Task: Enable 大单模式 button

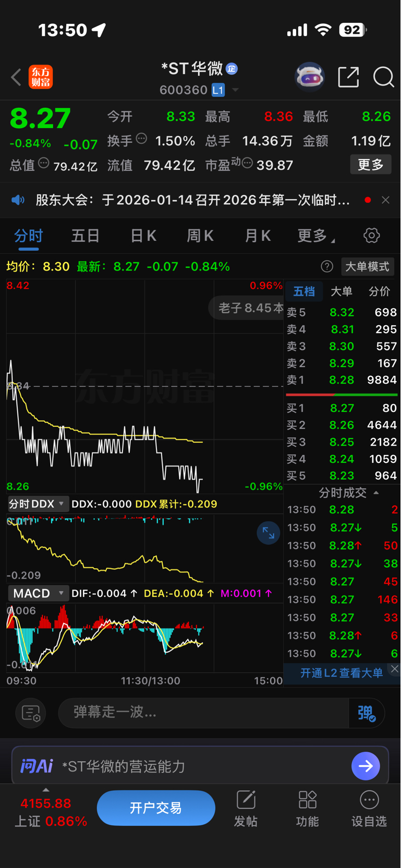Action: pyautogui.click(x=367, y=267)
